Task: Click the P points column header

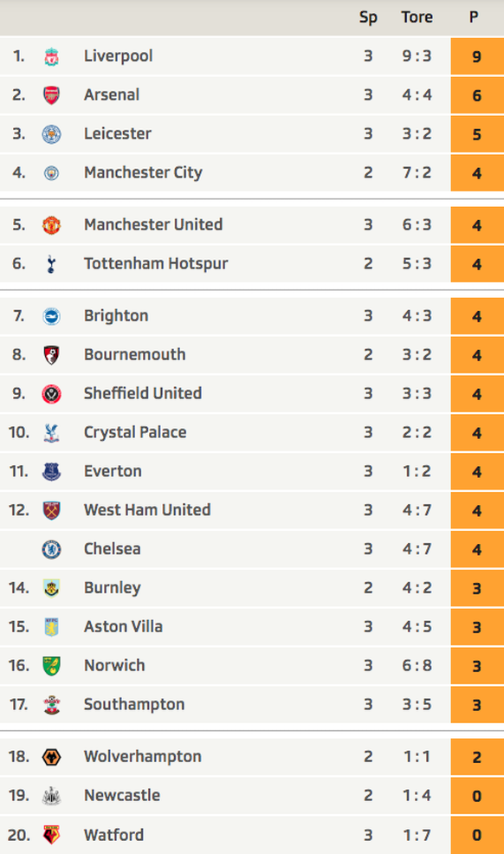Action: click(474, 17)
